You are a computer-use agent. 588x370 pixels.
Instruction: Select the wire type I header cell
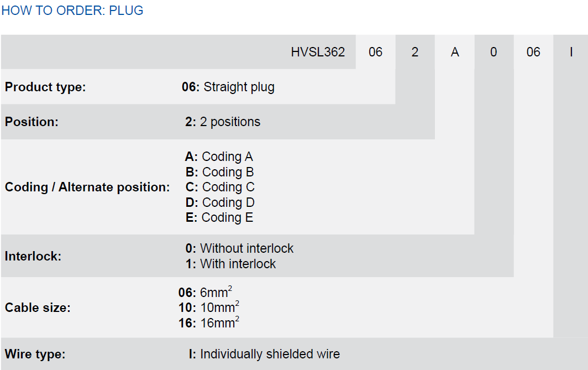pos(571,52)
